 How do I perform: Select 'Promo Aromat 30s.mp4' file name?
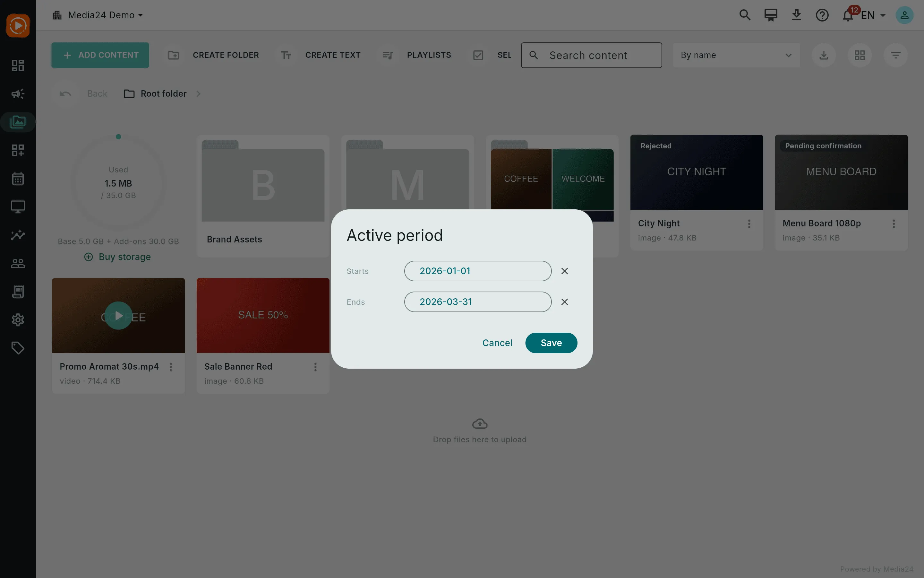[x=109, y=367]
